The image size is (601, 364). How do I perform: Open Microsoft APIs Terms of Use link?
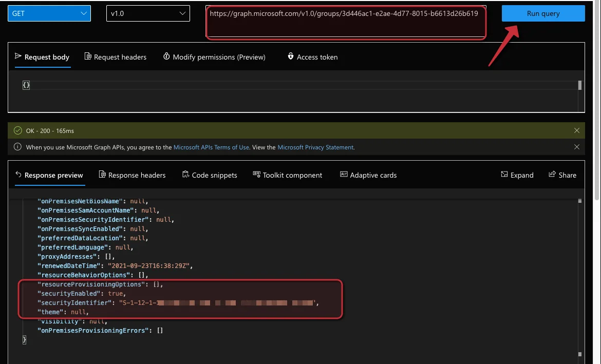pos(211,147)
